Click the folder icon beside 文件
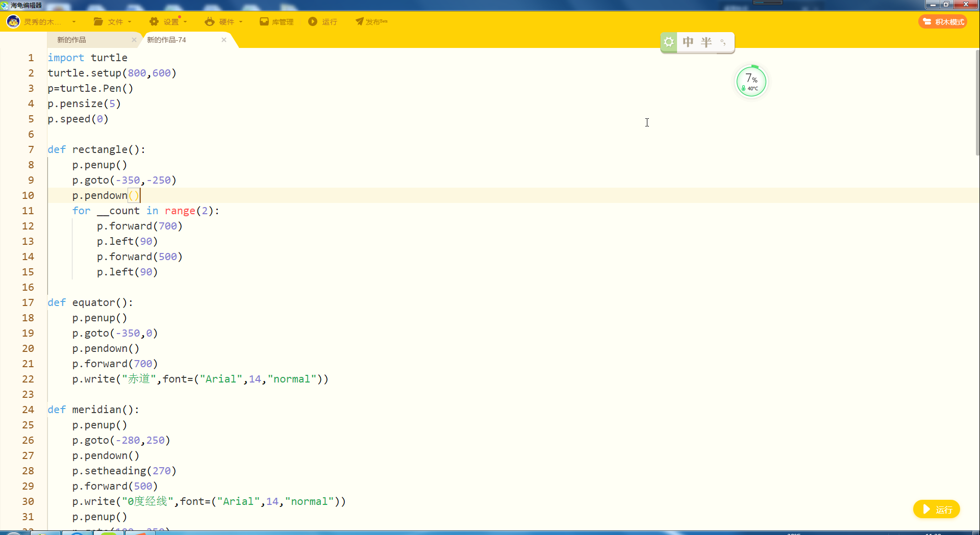The width and height of the screenshot is (980, 535). pos(98,21)
